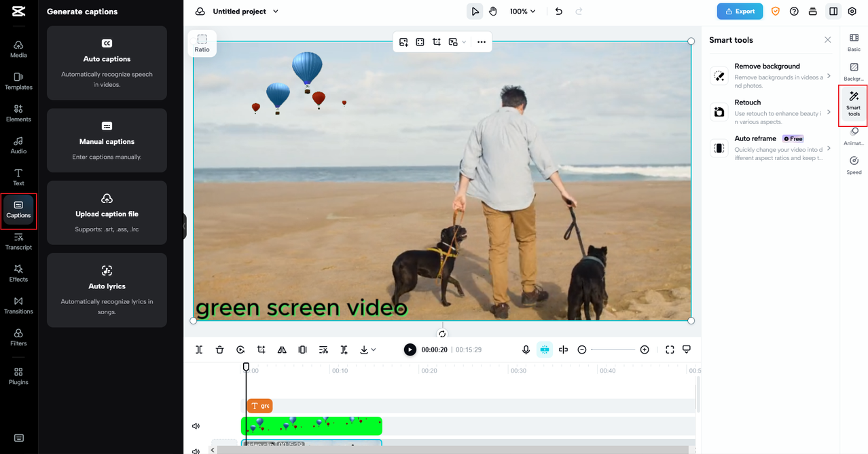Open the more options ellipsis above preview
Screen dimensions: 868x454
[482, 42]
